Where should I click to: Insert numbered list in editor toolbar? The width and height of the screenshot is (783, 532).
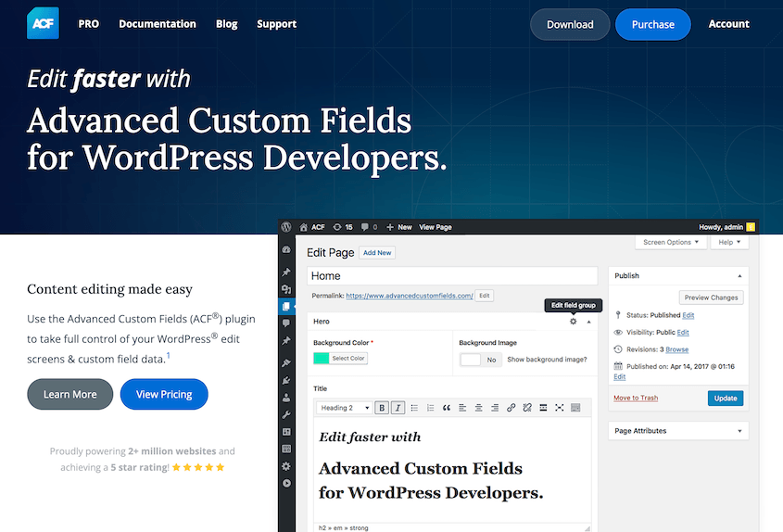tap(431, 408)
